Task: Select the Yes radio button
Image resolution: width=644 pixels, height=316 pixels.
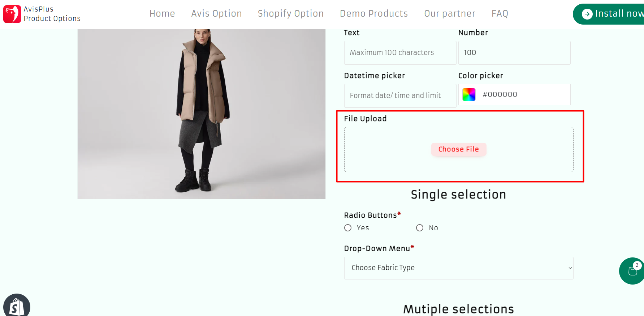Action: click(x=348, y=228)
